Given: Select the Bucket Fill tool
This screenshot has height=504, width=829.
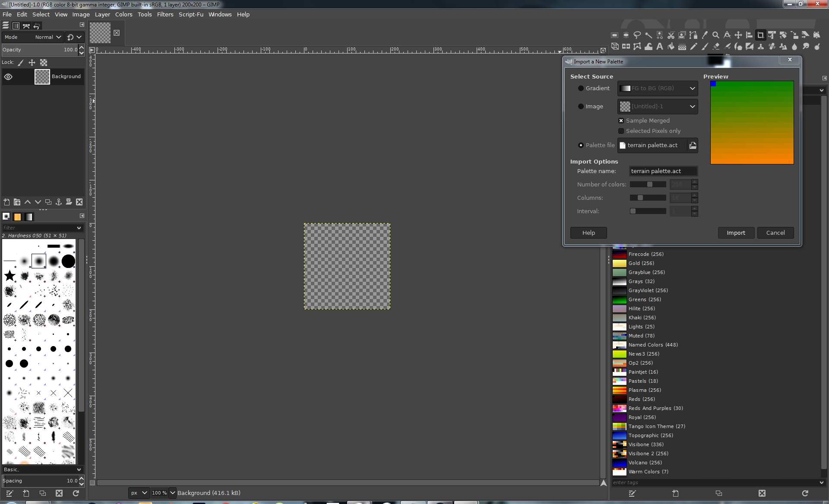Looking at the screenshot, I should pos(671,47).
